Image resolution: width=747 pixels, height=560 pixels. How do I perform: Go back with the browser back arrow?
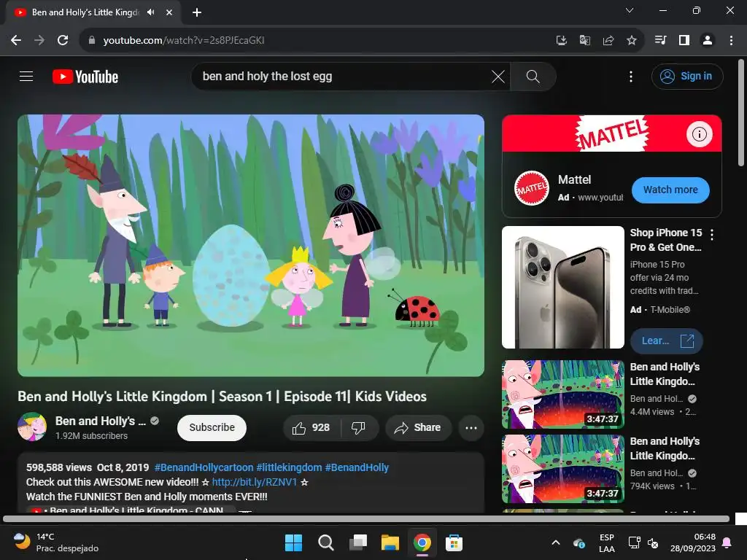point(16,41)
